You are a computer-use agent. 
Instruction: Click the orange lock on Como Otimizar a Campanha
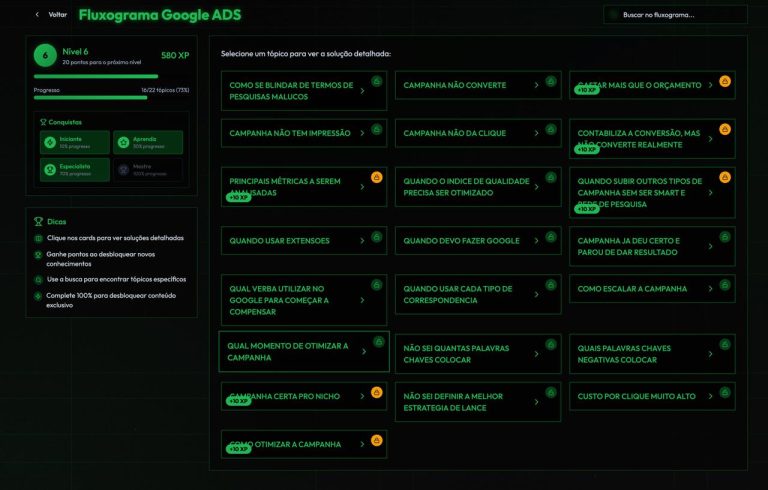[377, 440]
